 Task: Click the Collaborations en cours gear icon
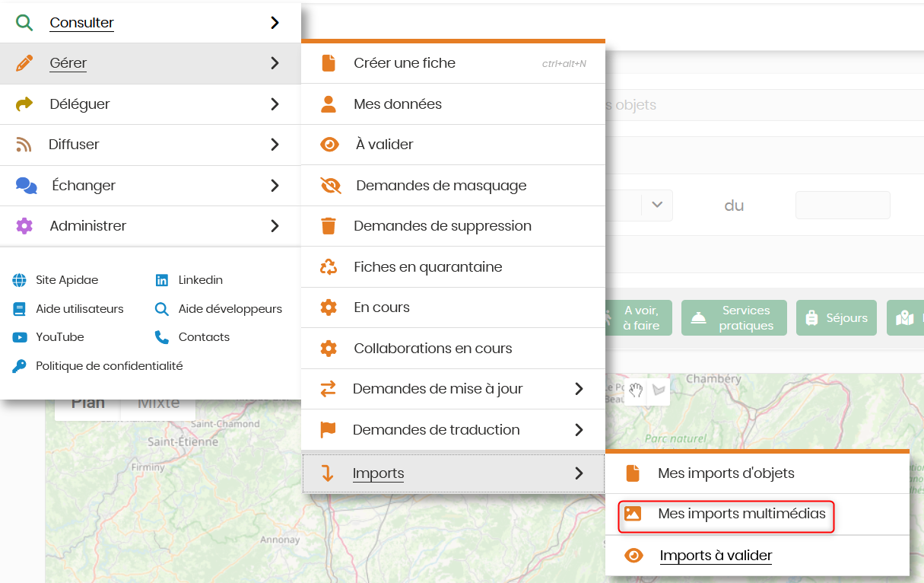[329, 349]
